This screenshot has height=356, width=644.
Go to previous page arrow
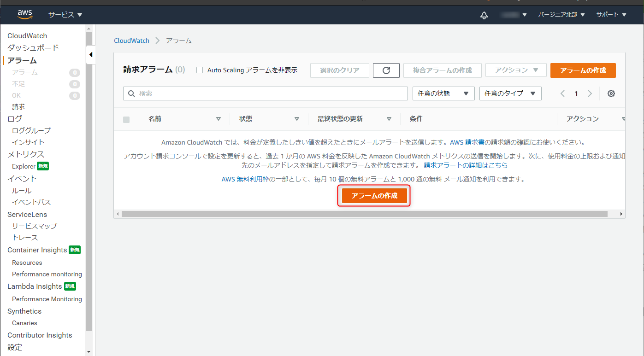[562, 93]
